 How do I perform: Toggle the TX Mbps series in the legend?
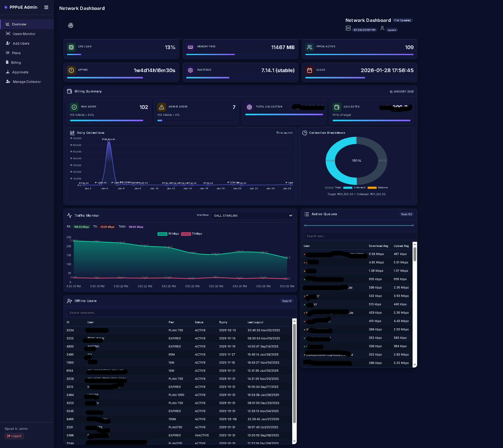point(192,234)
